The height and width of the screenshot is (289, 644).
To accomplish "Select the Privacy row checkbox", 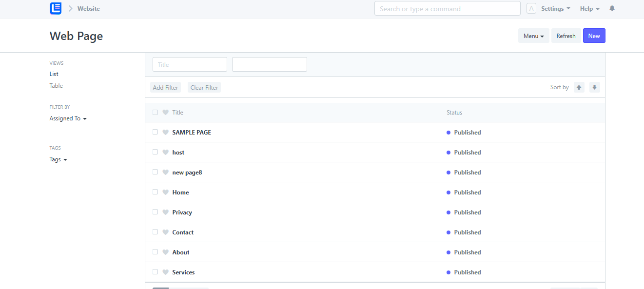I will [x=155, y=212].
